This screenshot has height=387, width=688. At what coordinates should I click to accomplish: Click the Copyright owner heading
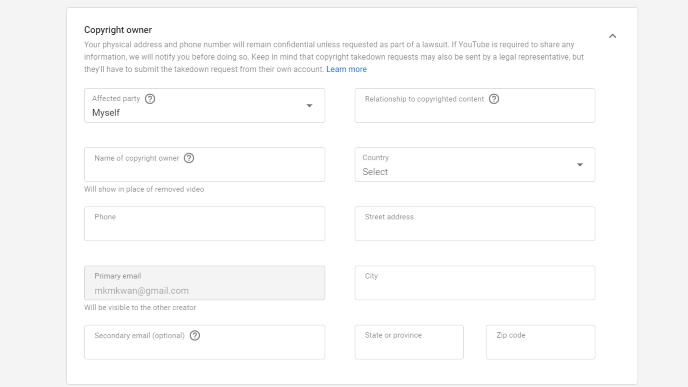(118, 30)
